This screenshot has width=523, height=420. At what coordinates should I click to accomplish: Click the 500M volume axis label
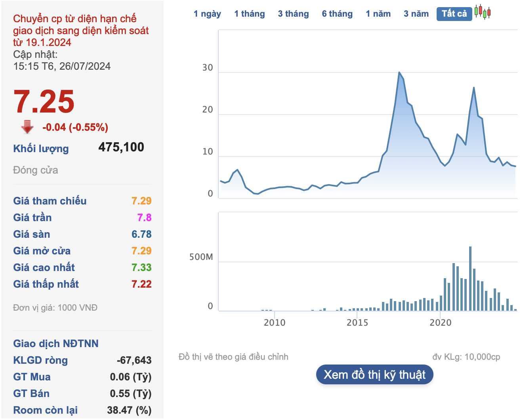pos(201,257)
